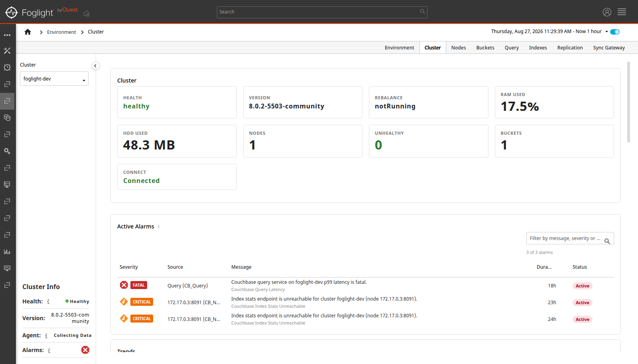Image resolution: width=638 pixels, height=364 pixels.
Task: Open the foglight-dev cluster dropdown
Action: pos(54,79)
